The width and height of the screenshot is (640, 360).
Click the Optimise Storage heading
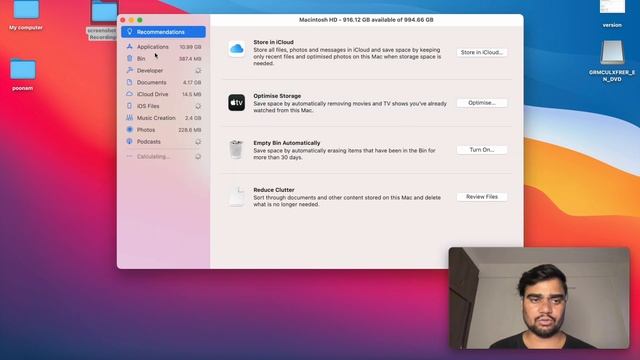pyautogui.click(x=277, y=96)
